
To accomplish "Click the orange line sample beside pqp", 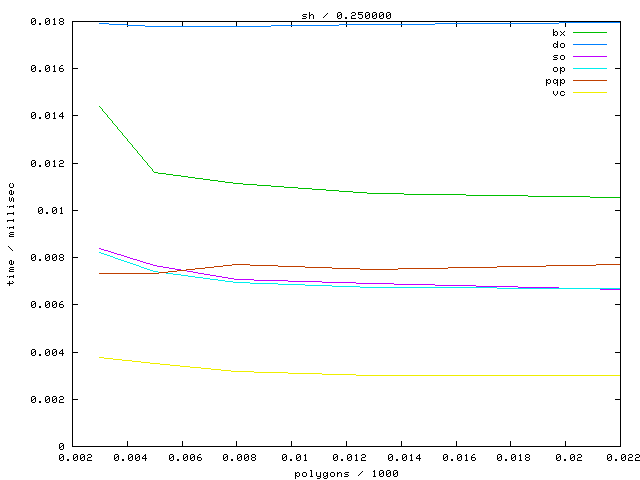I will 590,81.
